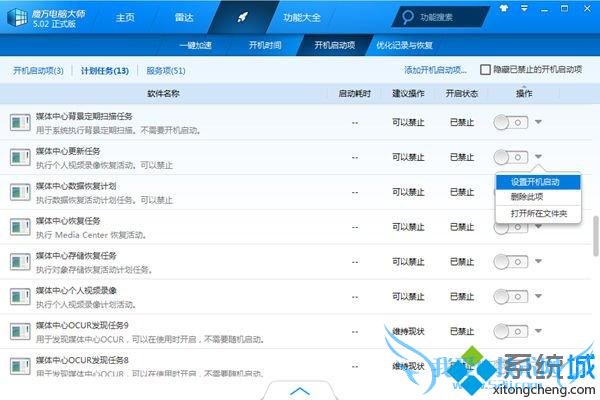Switch to 一键加速 subtab

click(196, 46)
